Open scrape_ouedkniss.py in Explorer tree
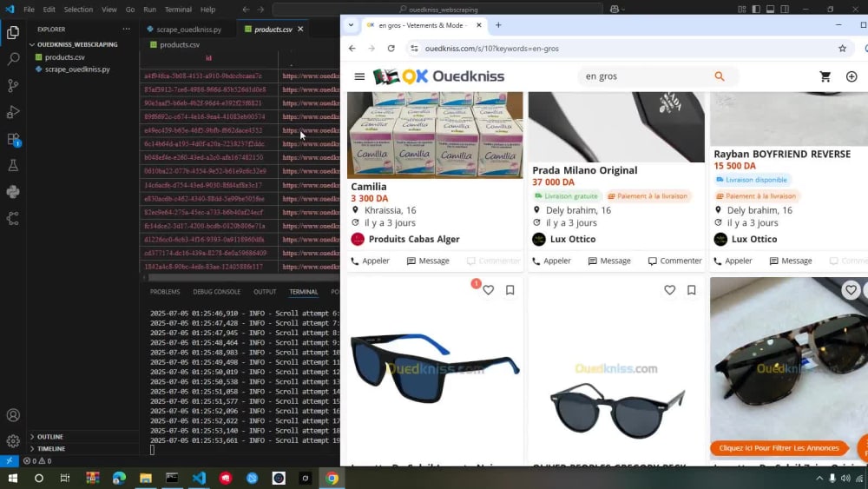Screen dimensions: 868x489 pyautogui.click(x=77, y=69)
